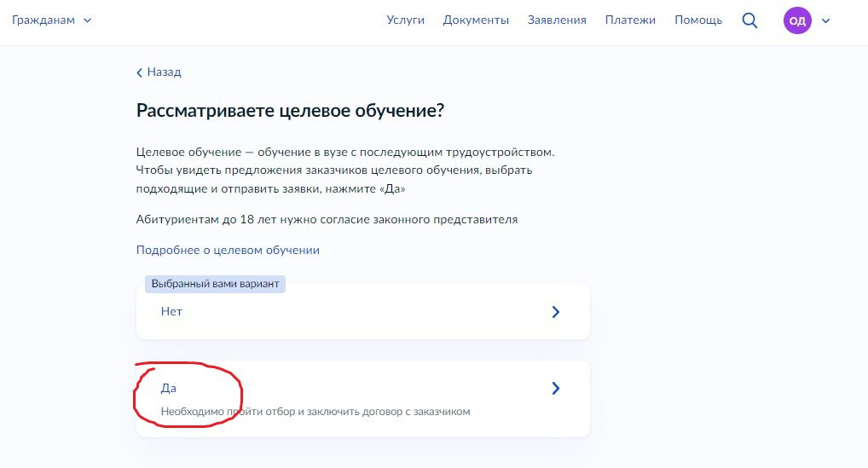Open the ОД profile avatar
868x468 pixels.
[797, 20]
